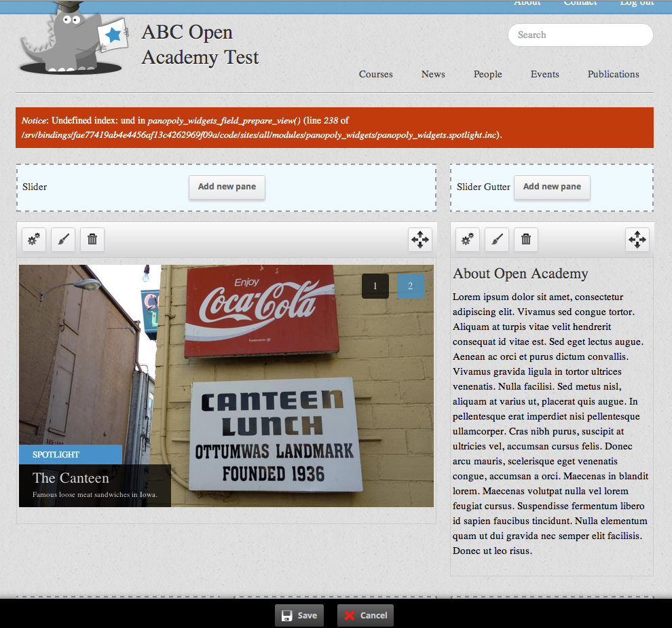Click the About Open Academy heading
Viewport: 672px width, 628px height.
520,274
